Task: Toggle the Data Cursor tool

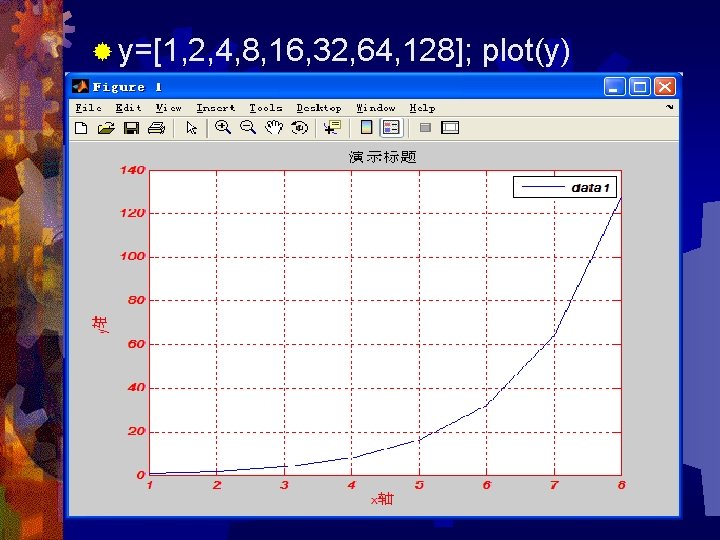Action: pos(332,127)
